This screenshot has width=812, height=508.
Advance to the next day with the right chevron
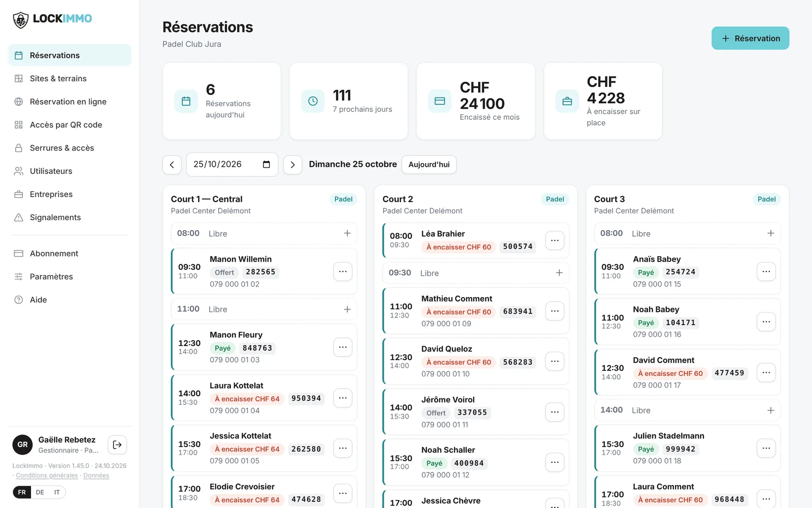(x=292, y=165)
